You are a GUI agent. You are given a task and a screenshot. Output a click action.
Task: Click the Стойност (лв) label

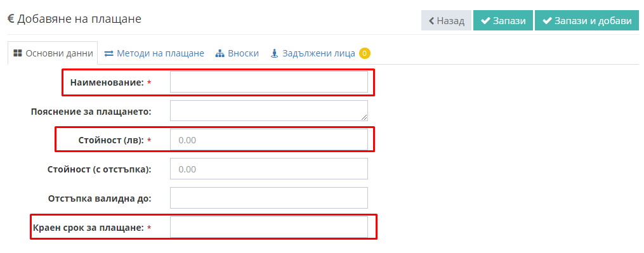[111, 140]
